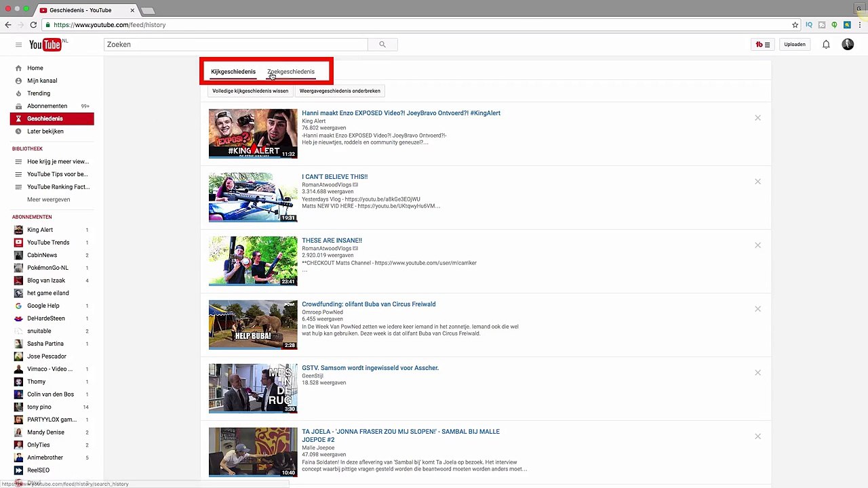Remove the King Alert video from history
The width and height of the screenshot is (868, 488).
tap(757, 118)
